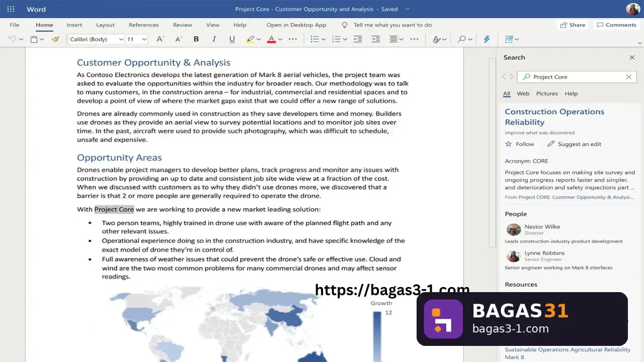This screenshot has height=362, width=644.
Task: Toggle Italic formatting
Action: coord(214,39)
